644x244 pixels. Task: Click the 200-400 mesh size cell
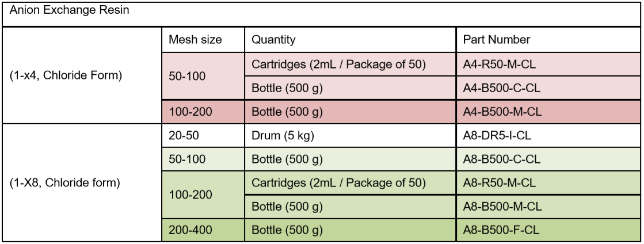coord(190,230)
